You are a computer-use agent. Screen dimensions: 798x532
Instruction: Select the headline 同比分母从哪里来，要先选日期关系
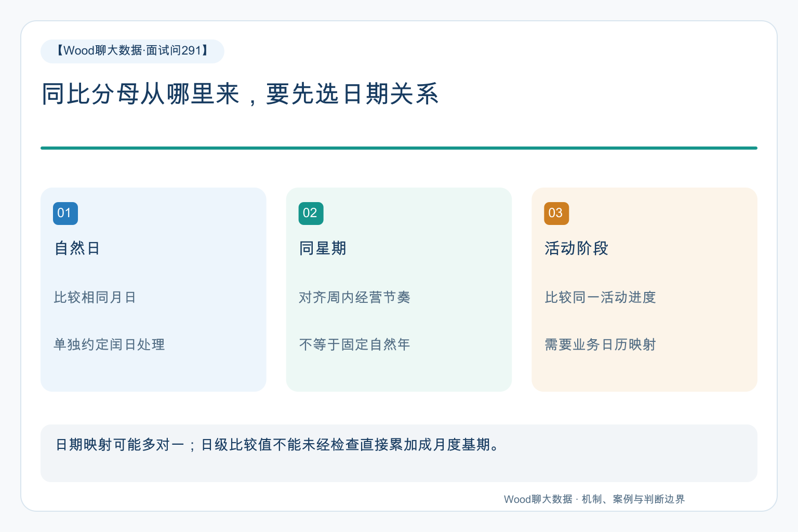pos(240,95)
